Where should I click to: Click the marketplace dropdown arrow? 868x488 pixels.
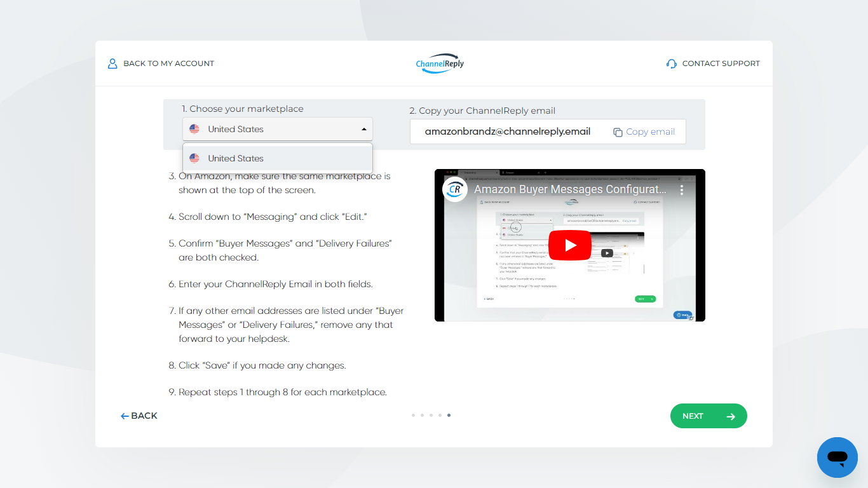pos(364,129)
